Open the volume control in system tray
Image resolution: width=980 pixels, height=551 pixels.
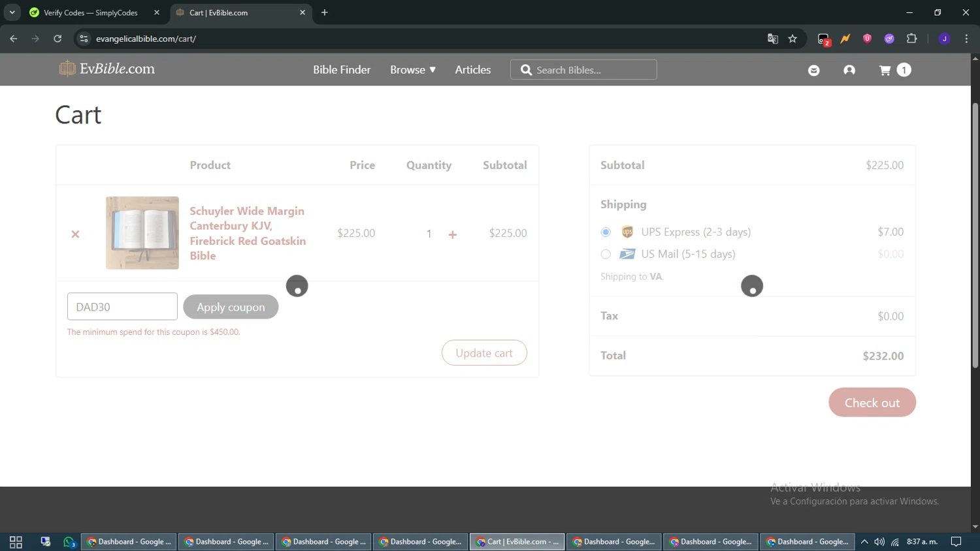click(879, 542)
